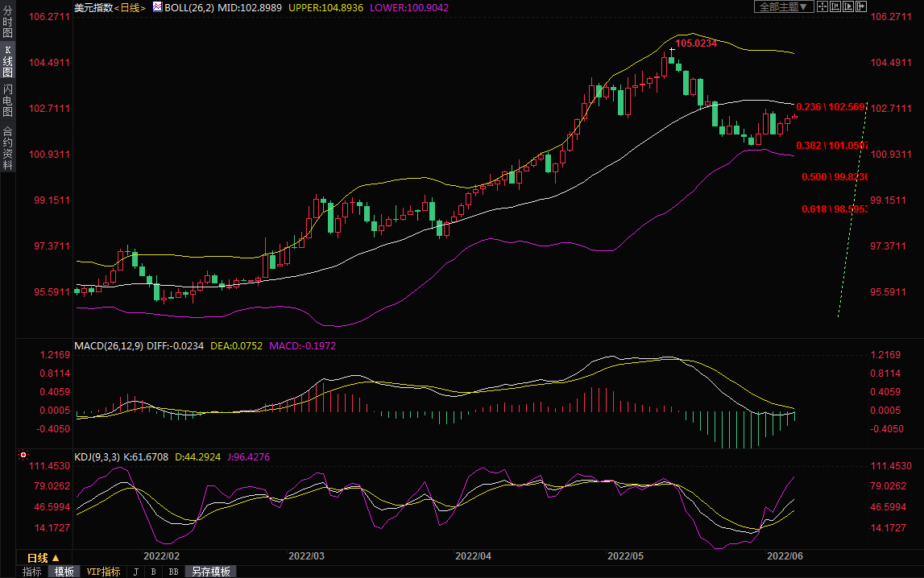Viewport: 924px width, 578px height.
Task: Switch to 分时图 view tab
Action: click(8, 28)
